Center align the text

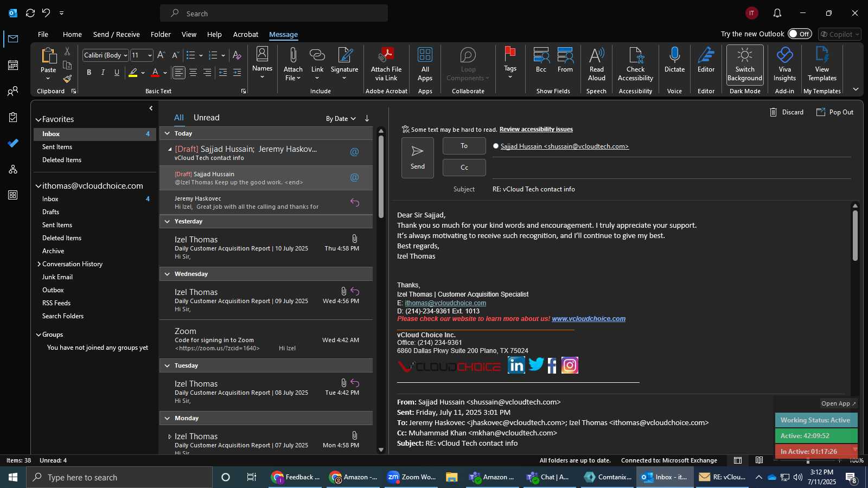point(193,73)
